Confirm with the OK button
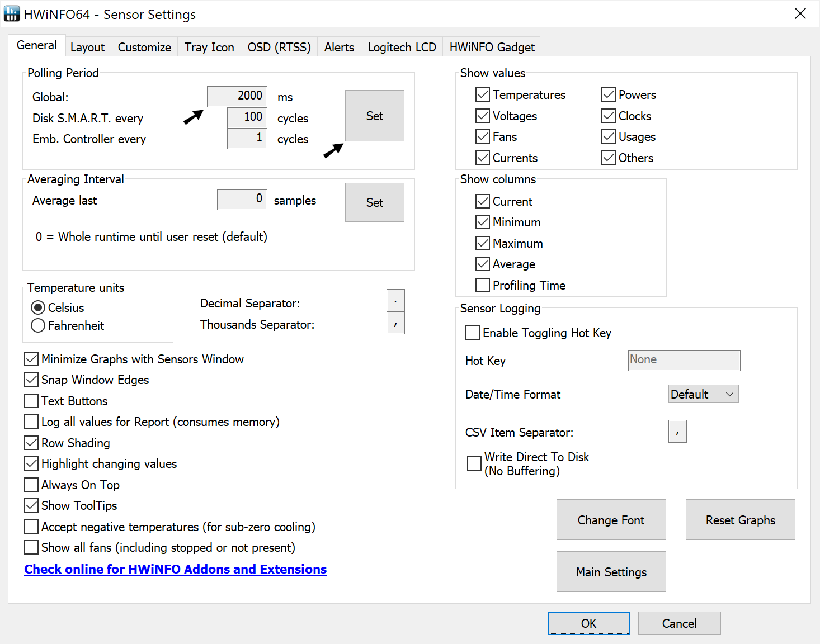This screenshot has height=644, width=820. coord(589,623)
